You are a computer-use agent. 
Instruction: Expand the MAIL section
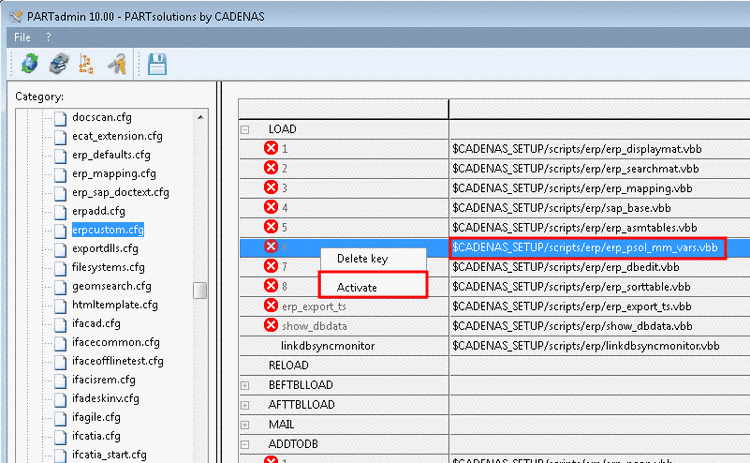pyautogui.click(x=245, y=425)
